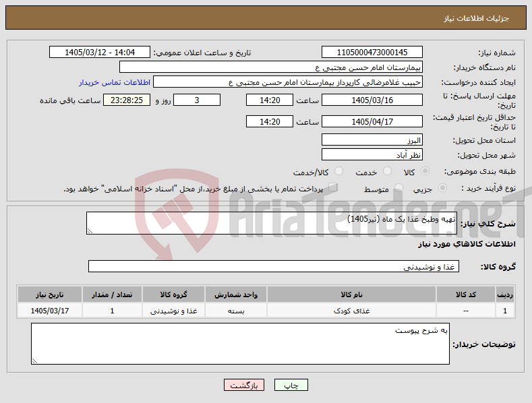The width and height of the screenshot is (532, 403).
Task: Click the page title جزئیات اطلاعات نیاز
Action: pos(476,18)
